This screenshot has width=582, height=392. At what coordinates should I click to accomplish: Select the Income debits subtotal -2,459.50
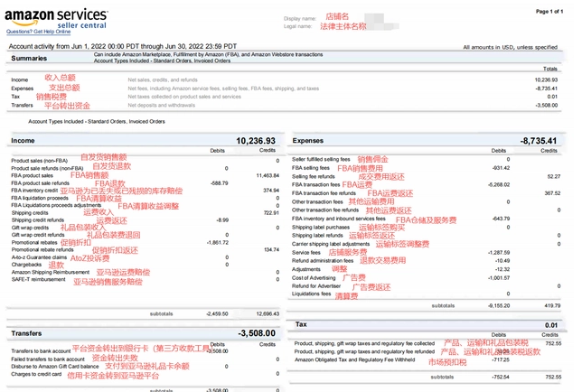click(x=218, y=313)
